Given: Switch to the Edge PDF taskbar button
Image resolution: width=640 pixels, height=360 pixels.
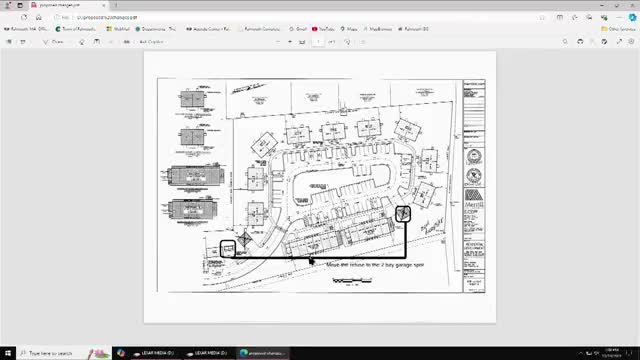Looking at the screenshot, I should pos(264,353).
